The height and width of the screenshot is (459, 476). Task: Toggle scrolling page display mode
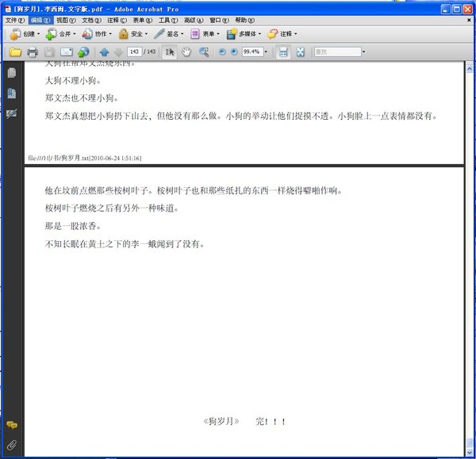pyautogui.click(x=283, y=52)
